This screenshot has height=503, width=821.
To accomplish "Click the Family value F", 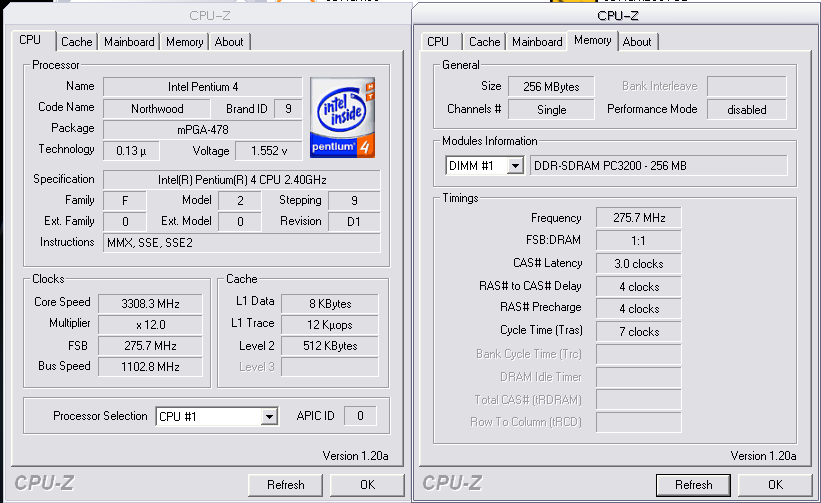I will [x=125, y=200].
